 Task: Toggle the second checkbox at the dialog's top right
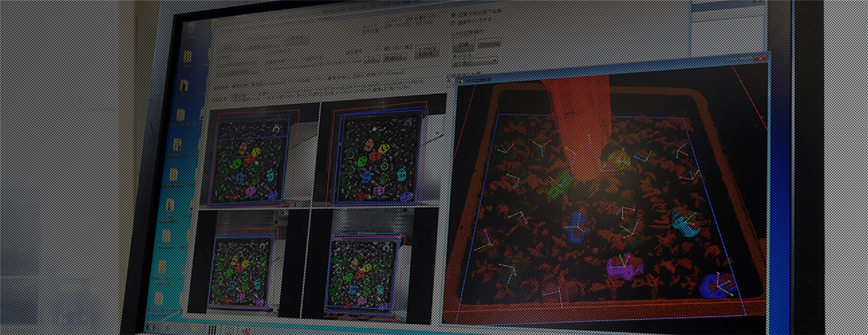point(454,22)
